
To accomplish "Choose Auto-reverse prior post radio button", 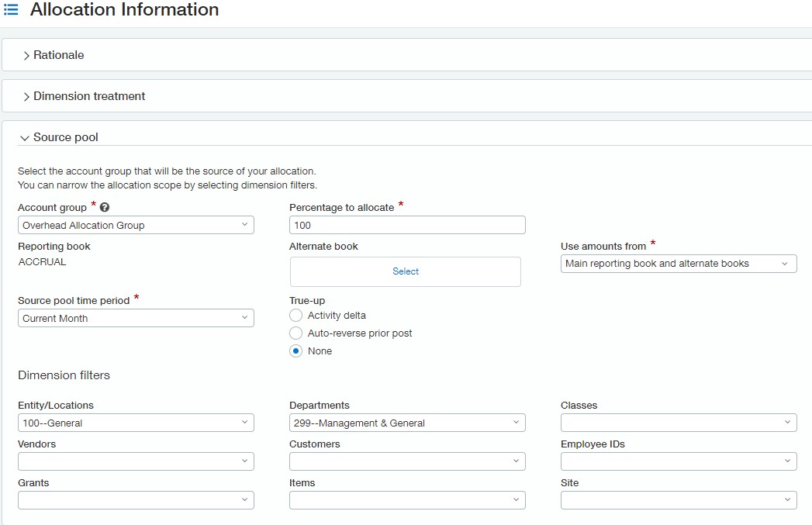I will coord(295,333).
